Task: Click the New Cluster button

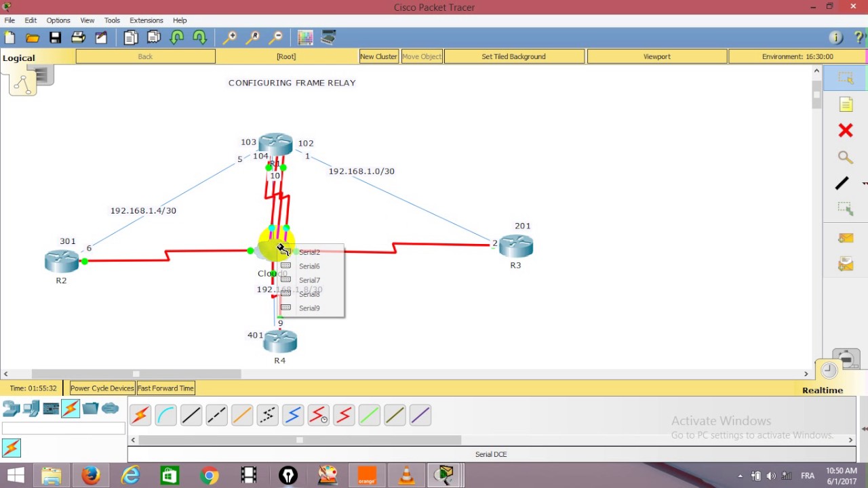Action: click(378, 56)
